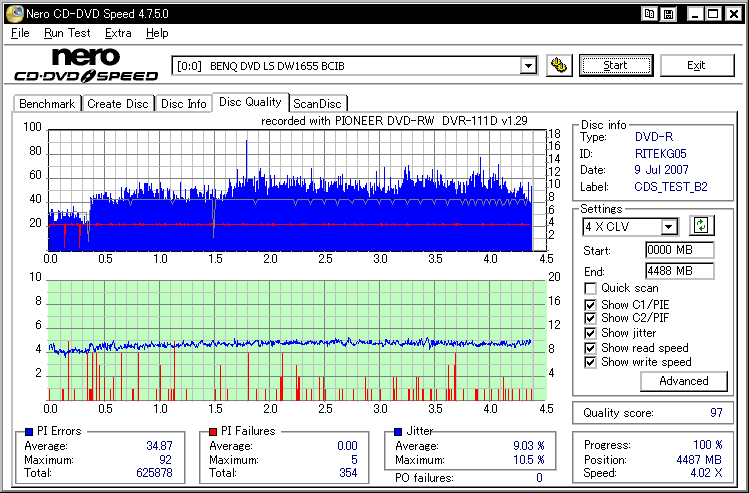Click the recorded with PIONEER caption

[x=394, y=121]
